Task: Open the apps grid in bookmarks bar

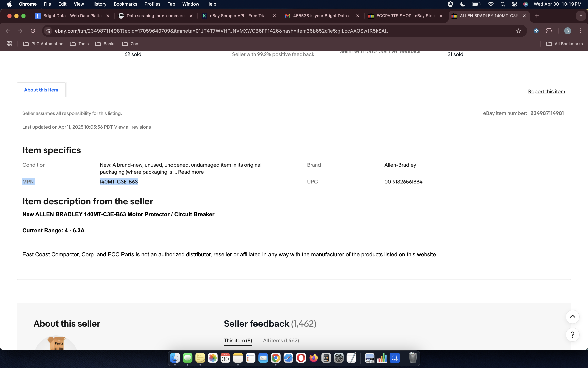Action: click(9, 44)
